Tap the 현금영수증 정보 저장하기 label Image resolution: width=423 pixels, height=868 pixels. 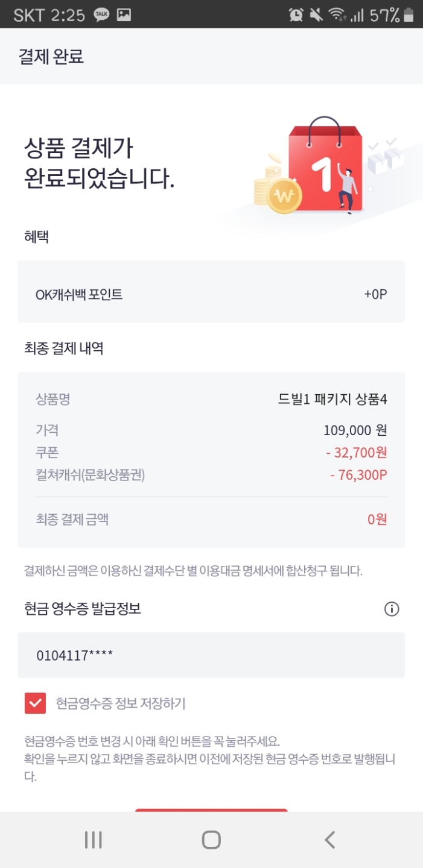click(121, 703)
